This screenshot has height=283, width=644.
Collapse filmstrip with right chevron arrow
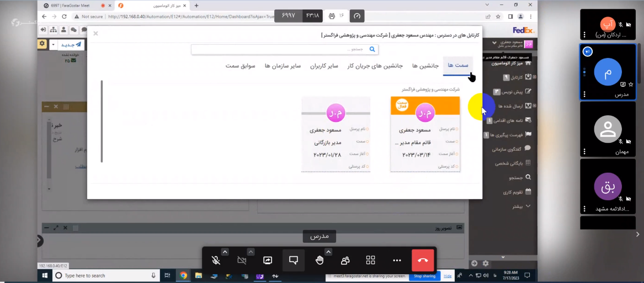coord(637,234)
